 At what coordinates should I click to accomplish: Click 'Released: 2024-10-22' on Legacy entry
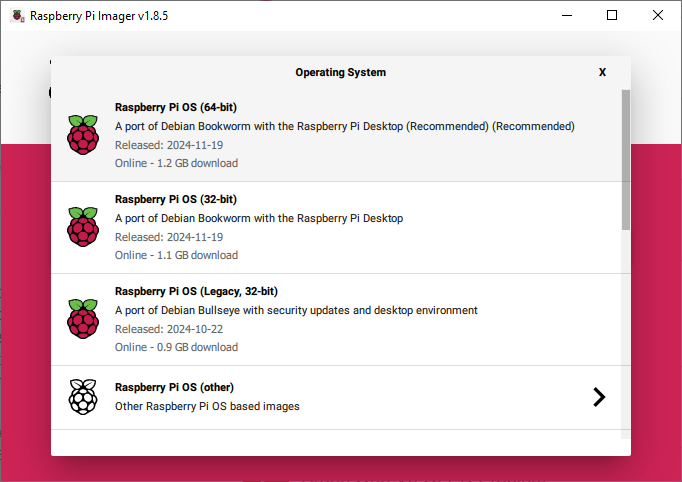pos(169,329)
